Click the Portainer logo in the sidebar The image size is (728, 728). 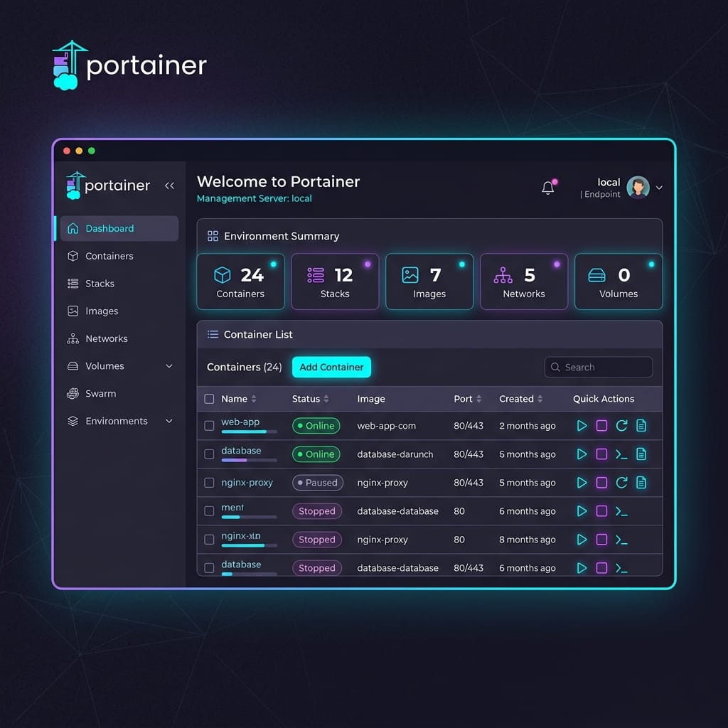(x=108, y=186)
